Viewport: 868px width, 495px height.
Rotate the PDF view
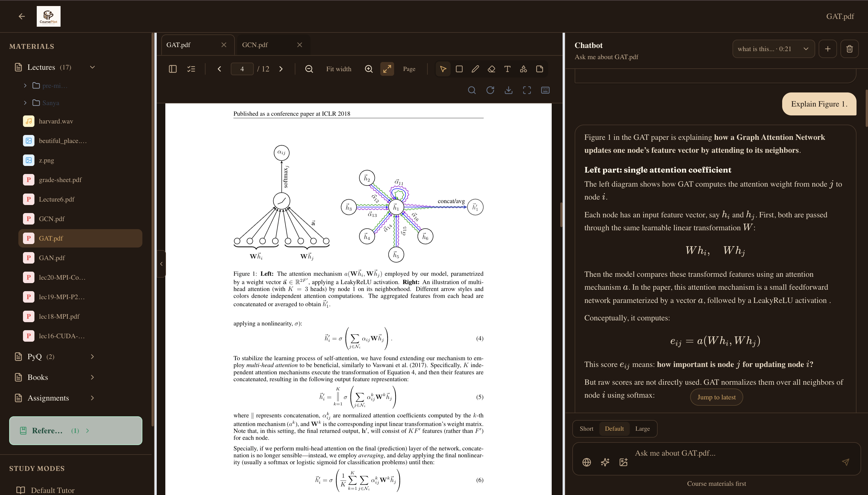click(x=490, y=90)
